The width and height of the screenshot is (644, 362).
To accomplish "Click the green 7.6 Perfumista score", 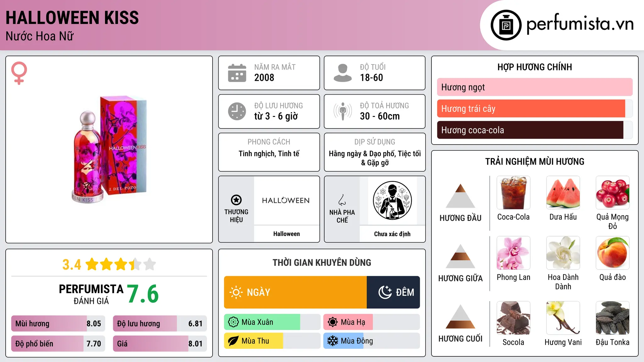I will [x=143, y=294].
